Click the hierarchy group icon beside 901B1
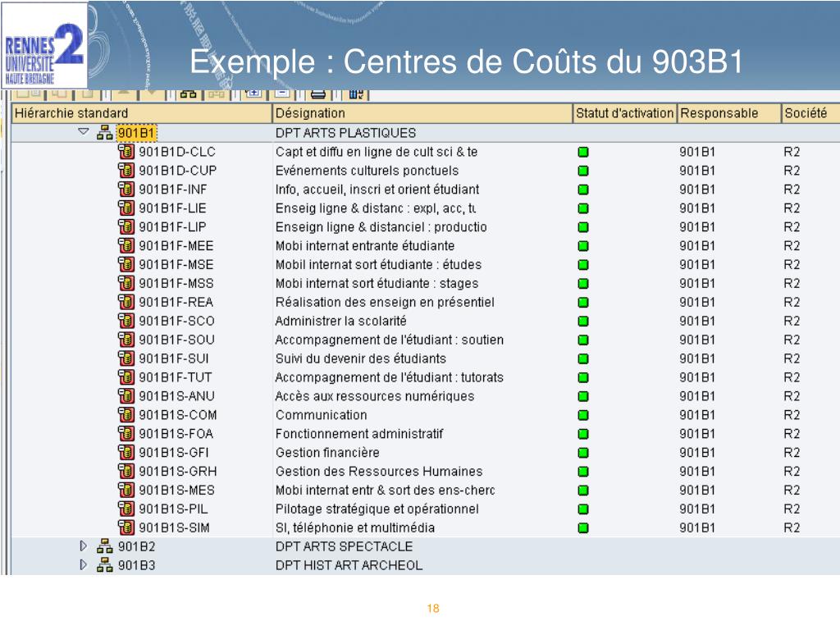The height and width of the screenshot is (630, 840). (x=105, y=132)
